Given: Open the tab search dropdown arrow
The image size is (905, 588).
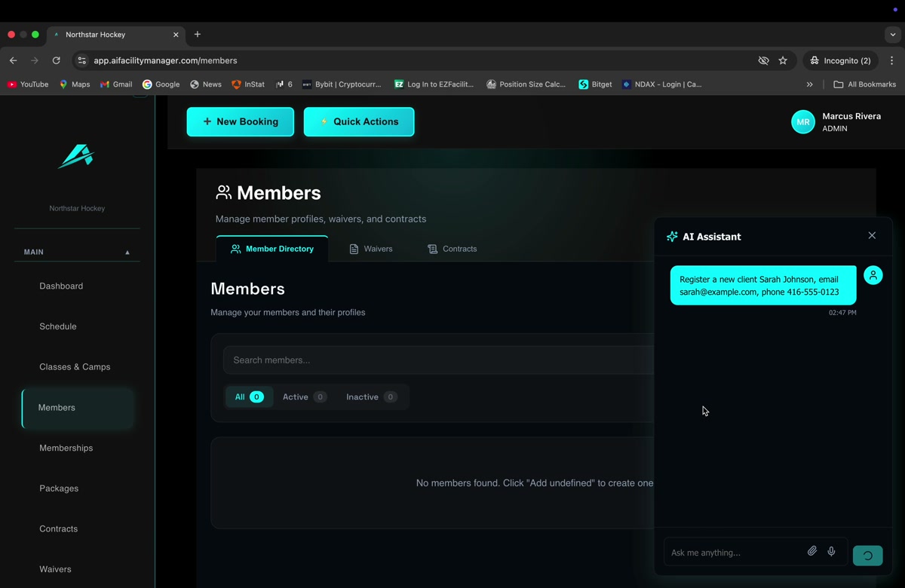Looking at the screenshot, I should pos(892,35).
